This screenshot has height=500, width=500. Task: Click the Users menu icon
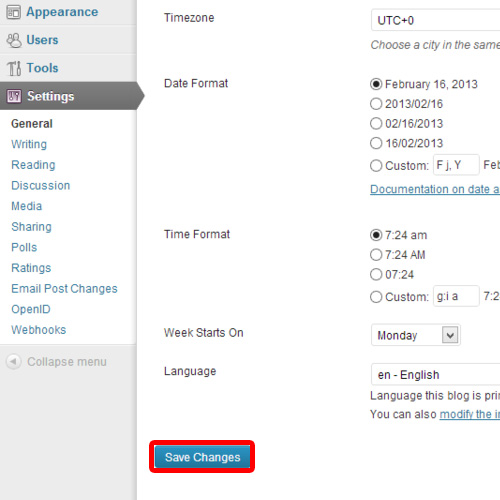pos(14,40)
